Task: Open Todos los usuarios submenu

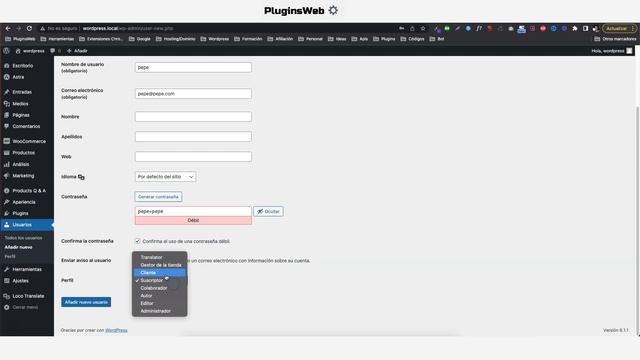Action: pos(23,238)
